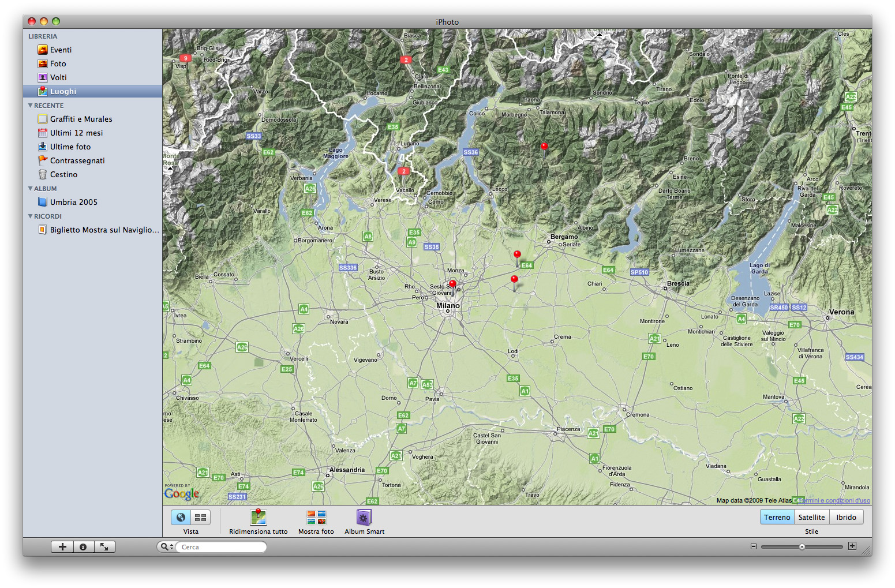Open search options magnifier dropdown
Viewport: 895px width, 588px height.
pyautogui.click(x=167, y=546)
